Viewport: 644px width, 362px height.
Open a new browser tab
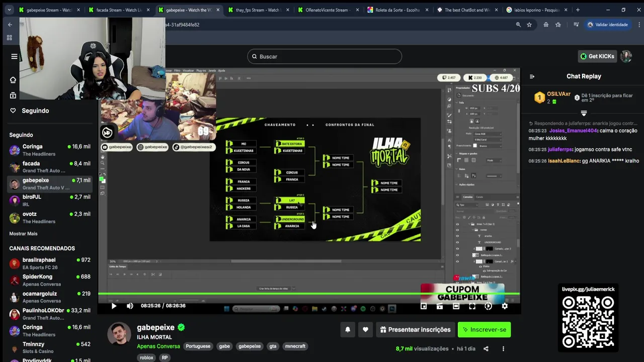(x=578, y=10)
